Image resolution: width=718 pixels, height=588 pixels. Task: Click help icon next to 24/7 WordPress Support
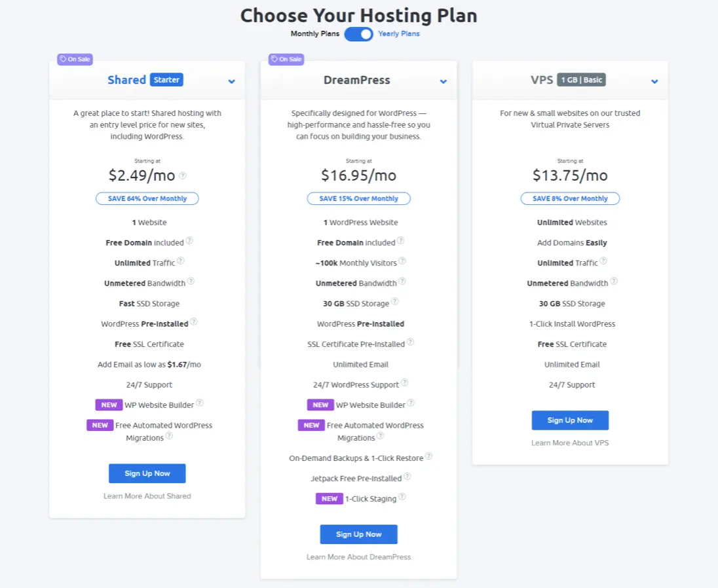click(x=405, y=383)
